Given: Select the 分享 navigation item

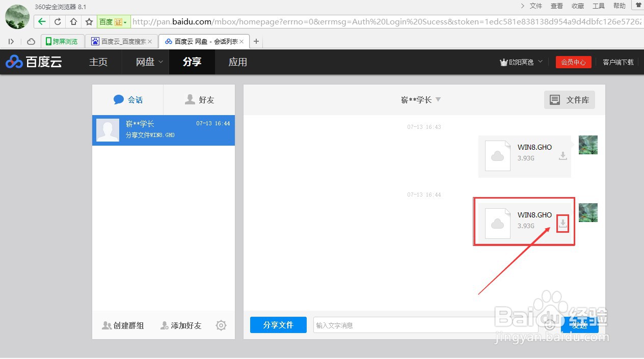Looking at the screenshot, I should pyautogui.click(x=192, y=62).
